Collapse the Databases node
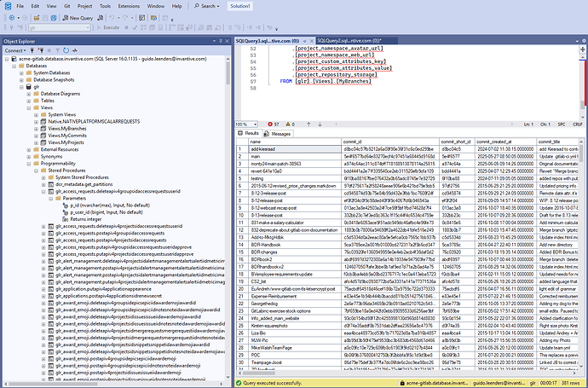588x388 pixels. (x=14, y=66)
